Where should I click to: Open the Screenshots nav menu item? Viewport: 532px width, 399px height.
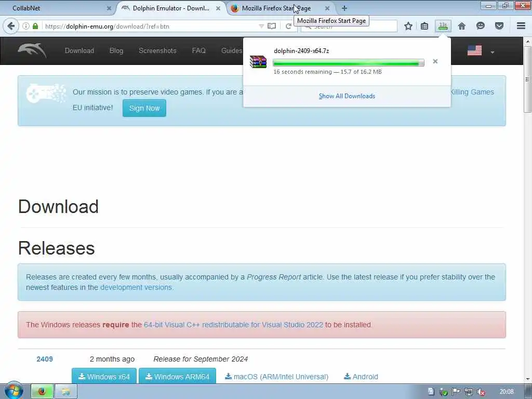pos(157,50)
